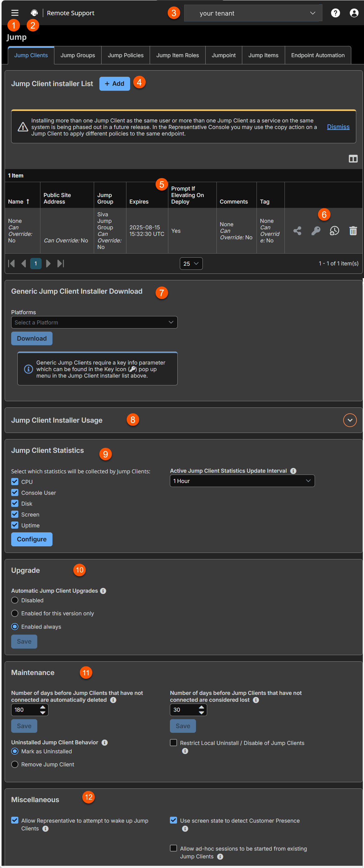Select the Jump Clients tab
This screenshot has height=868, width=364.
coord(31,55)
